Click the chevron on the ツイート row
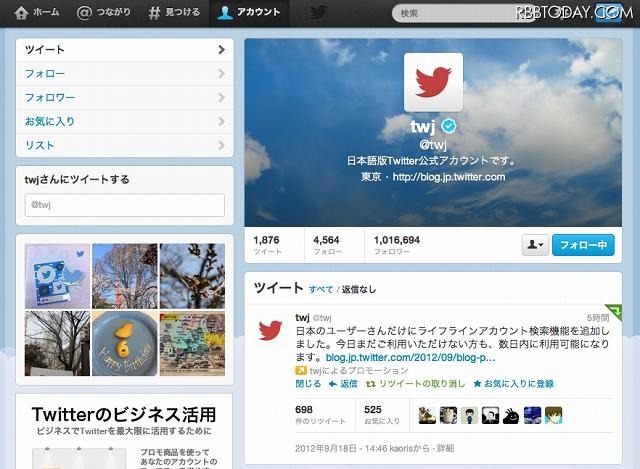Viewport: 640px width, 469px height. [x=222, y=50]
